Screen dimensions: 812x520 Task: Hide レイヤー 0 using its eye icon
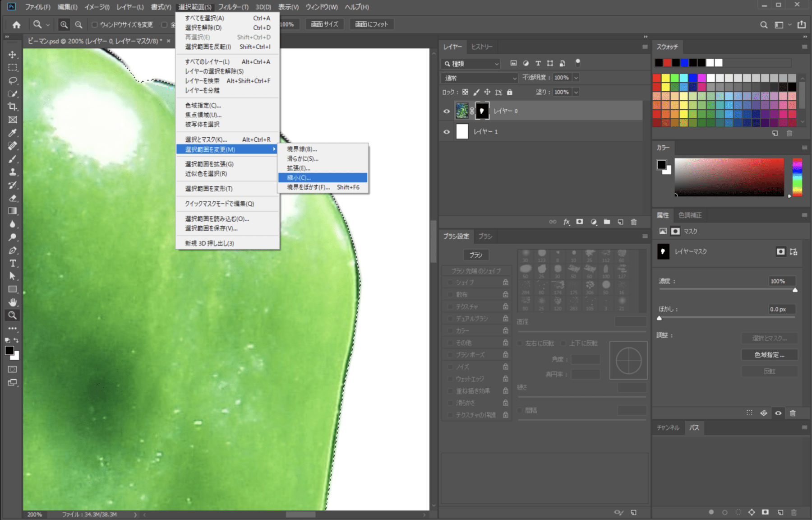[447, 111]
